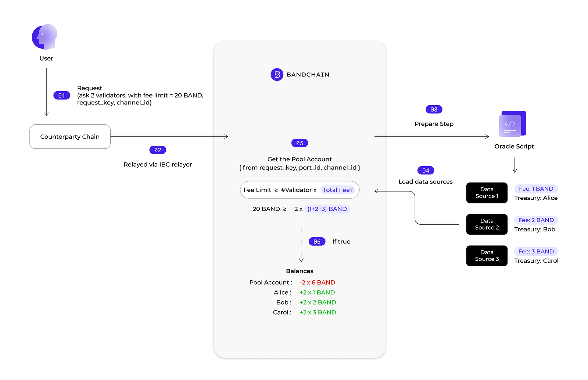Click the "20 BAND ≥" text
The height and width of the screenshot is (380, 588).
[x=269, y=209]
